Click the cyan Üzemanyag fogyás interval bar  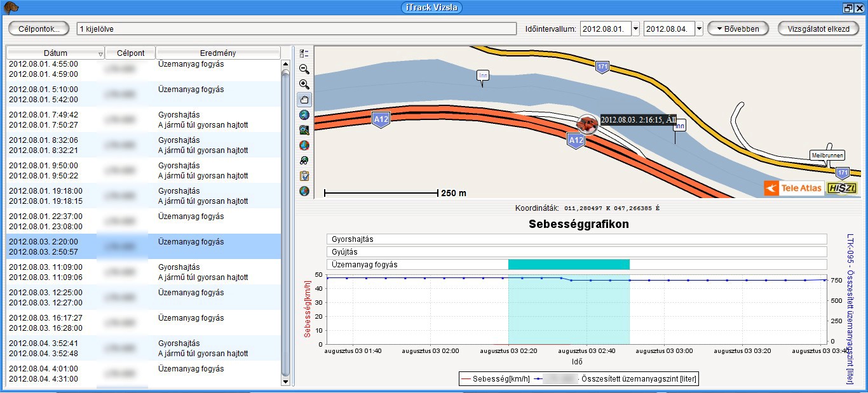click(x=569, y=264)
